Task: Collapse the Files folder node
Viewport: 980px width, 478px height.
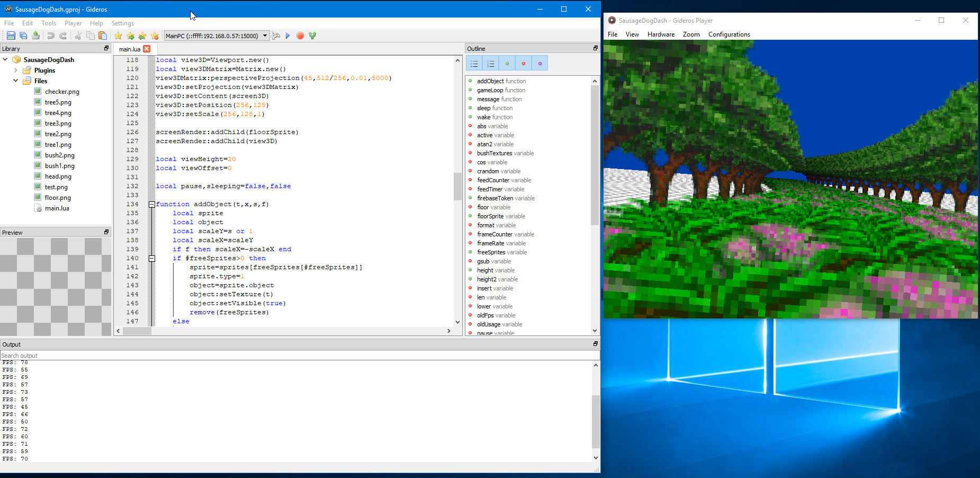Action: coord(15,81)
